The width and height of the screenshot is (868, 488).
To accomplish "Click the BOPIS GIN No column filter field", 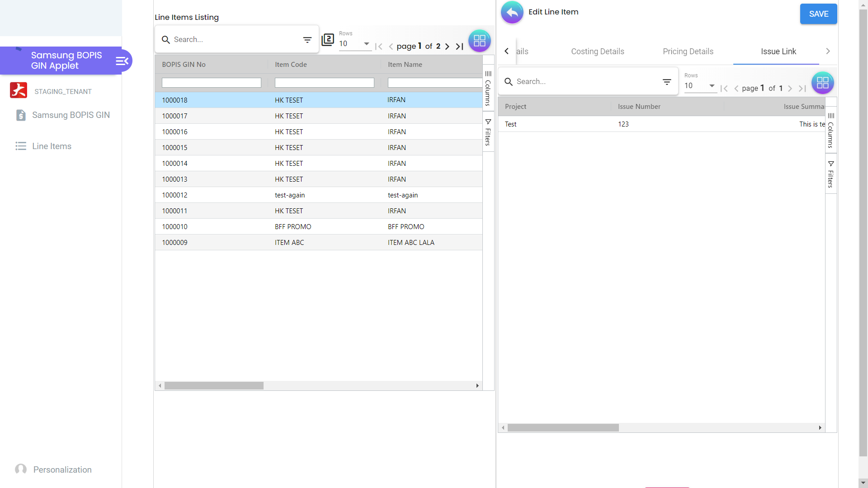I will pos(212,83).
